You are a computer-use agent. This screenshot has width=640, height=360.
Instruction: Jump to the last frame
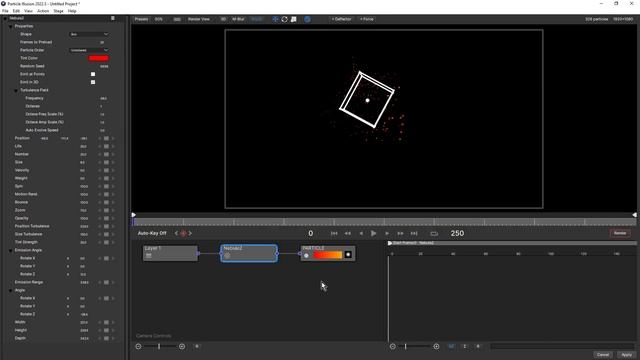pyautogui.click(x=414, y=233)
